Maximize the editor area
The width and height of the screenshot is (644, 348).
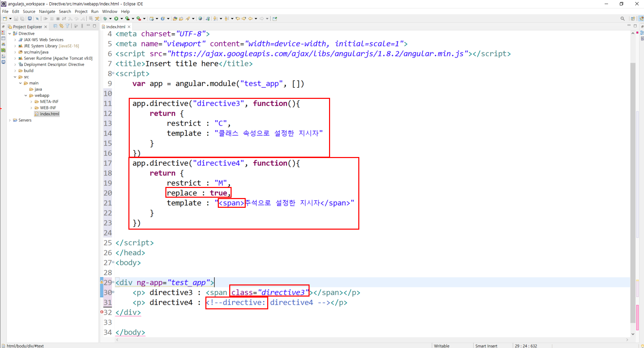[635, 26]
